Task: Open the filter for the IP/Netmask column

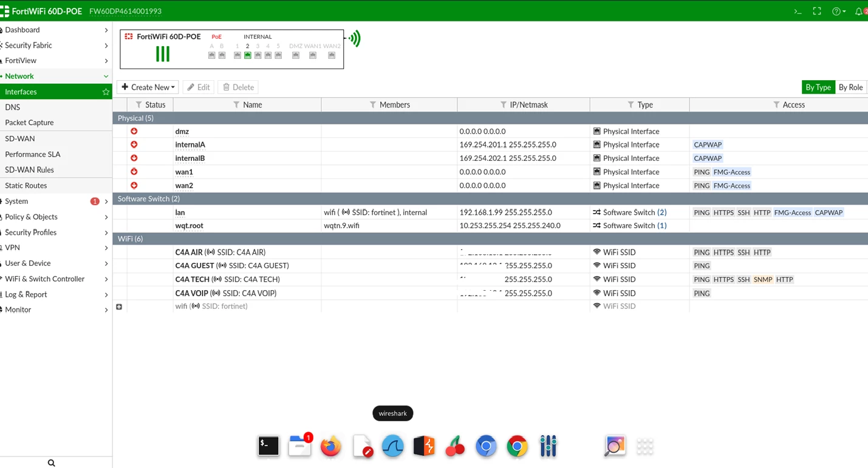Action: click(x=504, y=105)
